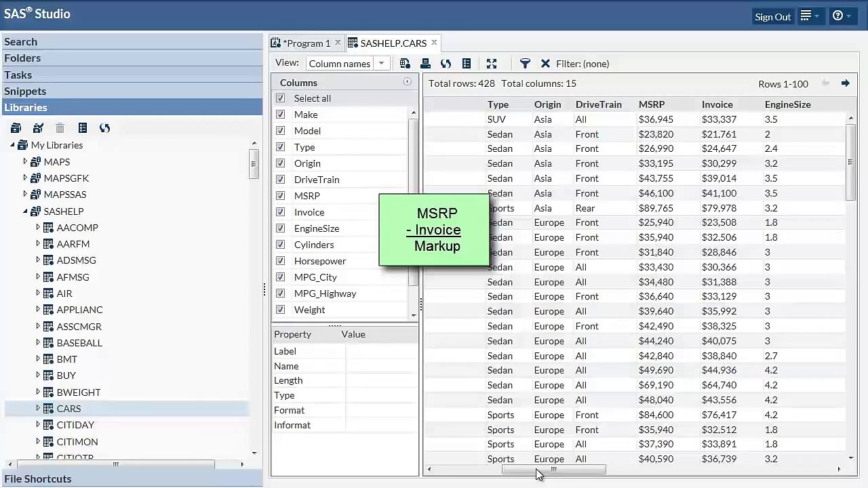Click the query table icon in data toolbar
Viewport: 868px width, 488px height.
pyautogui.click(x=405, y=64)
